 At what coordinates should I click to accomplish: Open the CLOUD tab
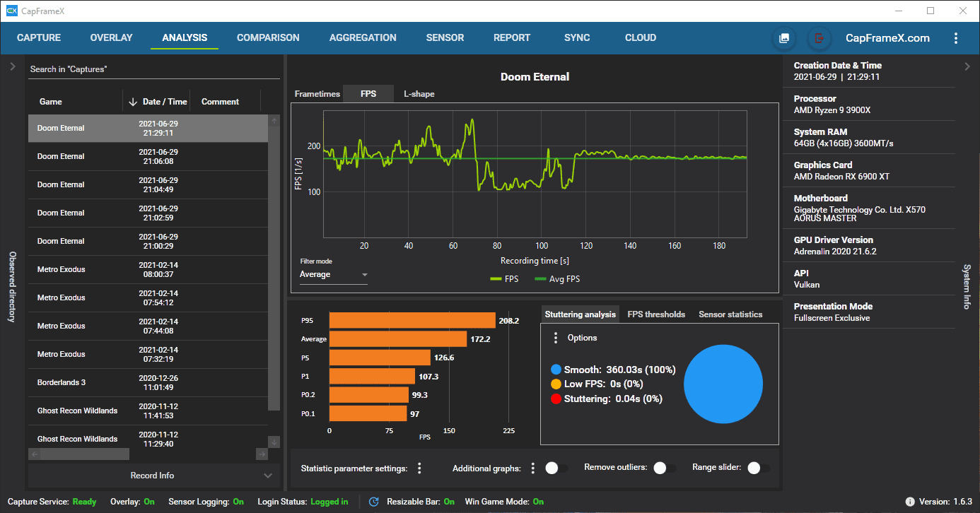641,38
